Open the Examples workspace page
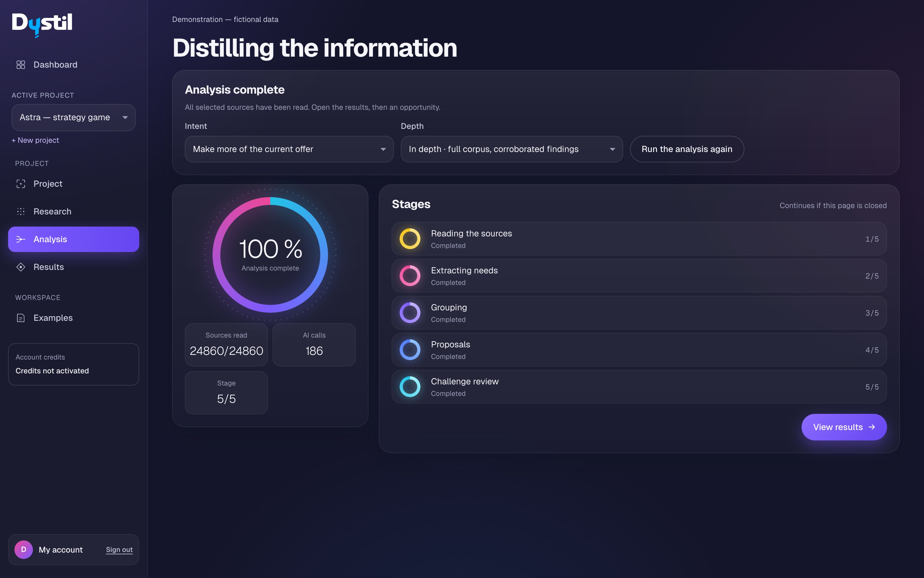The height and width of the screenshot is (578, 924). coord(73,318)
